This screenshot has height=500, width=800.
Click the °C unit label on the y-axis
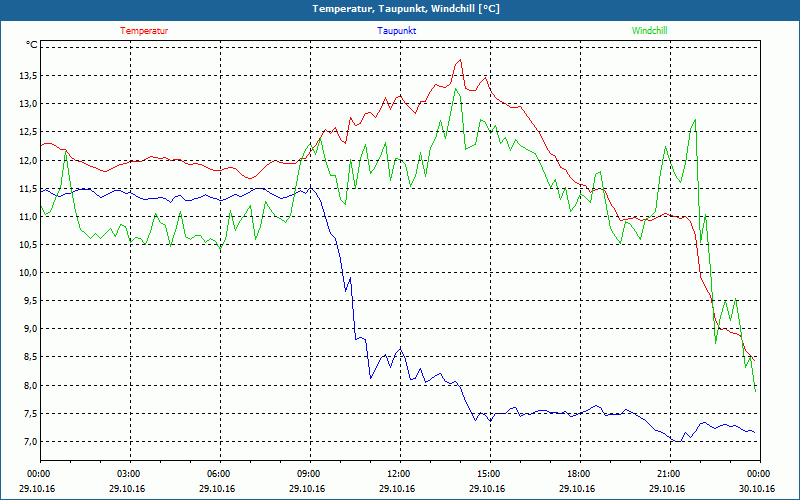(x=32, y=45)
